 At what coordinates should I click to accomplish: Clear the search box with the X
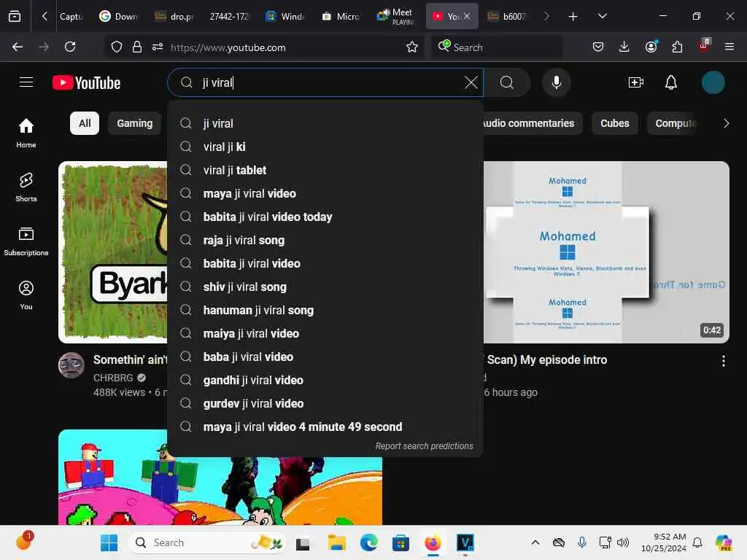point(471,82)
